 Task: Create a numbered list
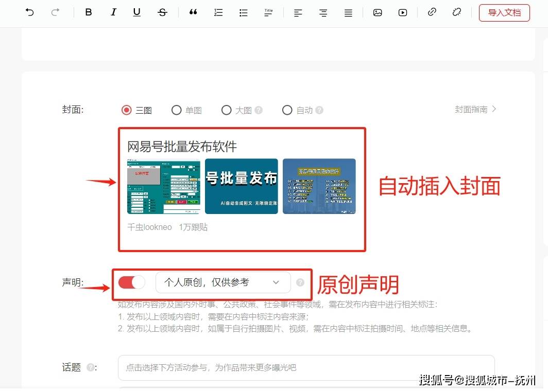coord(218,13)
